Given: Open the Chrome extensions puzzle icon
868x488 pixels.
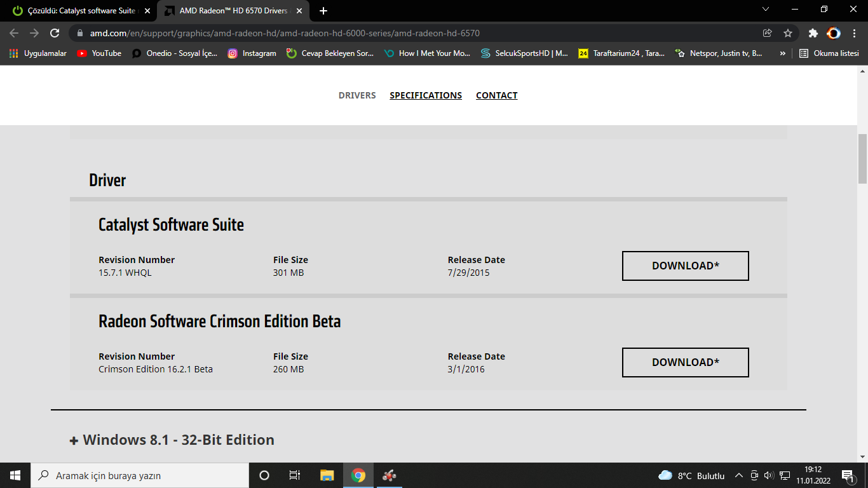Looking at the screenshot, I should [x=813, y=33].
